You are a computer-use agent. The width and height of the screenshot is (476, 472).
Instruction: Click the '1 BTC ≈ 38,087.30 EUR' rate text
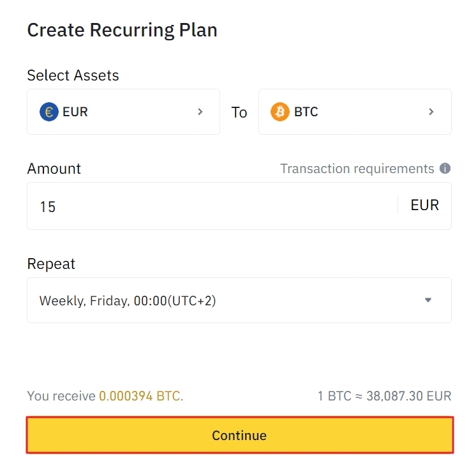(384, 396)
